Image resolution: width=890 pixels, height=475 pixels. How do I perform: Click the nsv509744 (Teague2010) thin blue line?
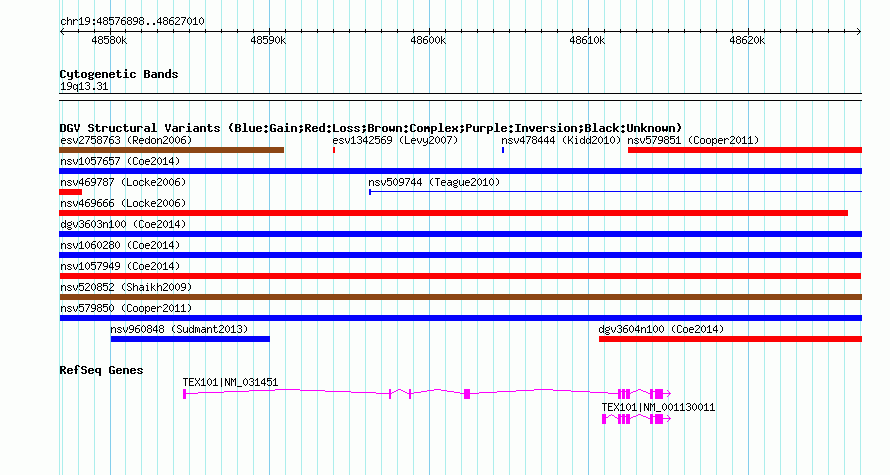[615, 192]
